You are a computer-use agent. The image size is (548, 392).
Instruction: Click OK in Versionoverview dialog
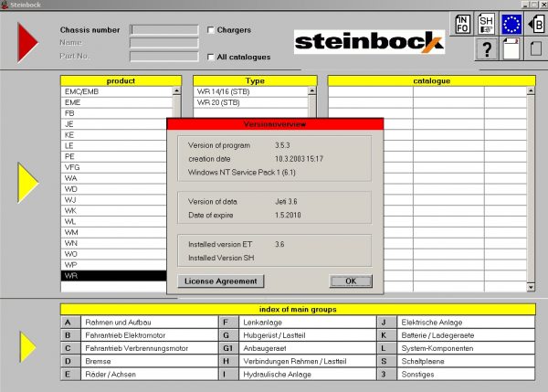(351, 281)
